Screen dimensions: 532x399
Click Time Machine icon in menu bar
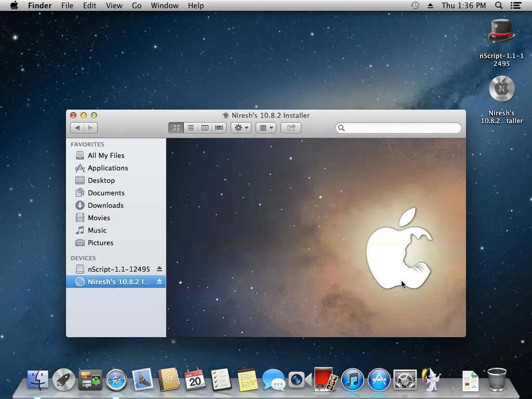click(415, 5)
